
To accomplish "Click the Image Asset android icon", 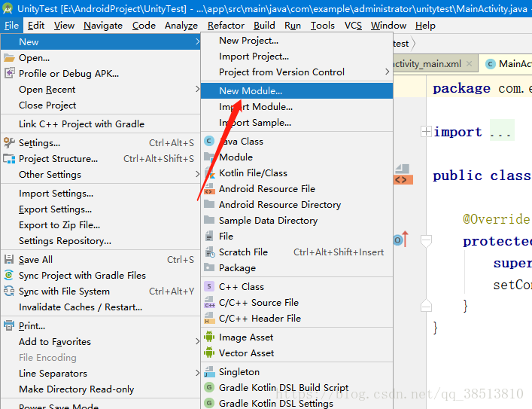I will pyautogui.click(x=209, y=337).
